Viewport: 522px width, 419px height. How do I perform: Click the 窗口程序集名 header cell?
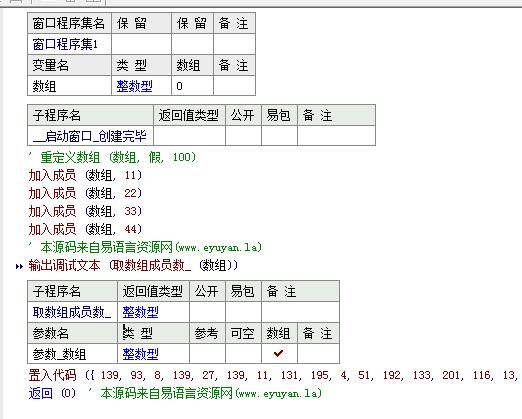69,23
